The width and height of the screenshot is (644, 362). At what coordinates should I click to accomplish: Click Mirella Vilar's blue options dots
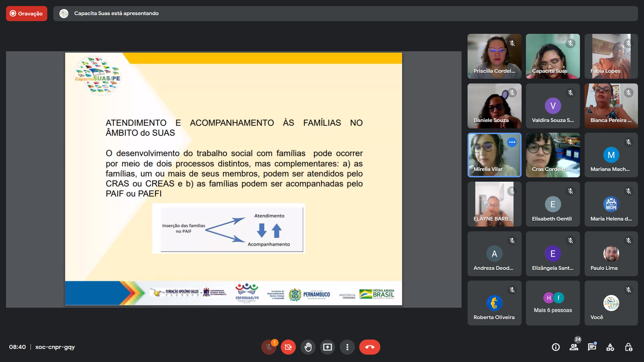512,142
